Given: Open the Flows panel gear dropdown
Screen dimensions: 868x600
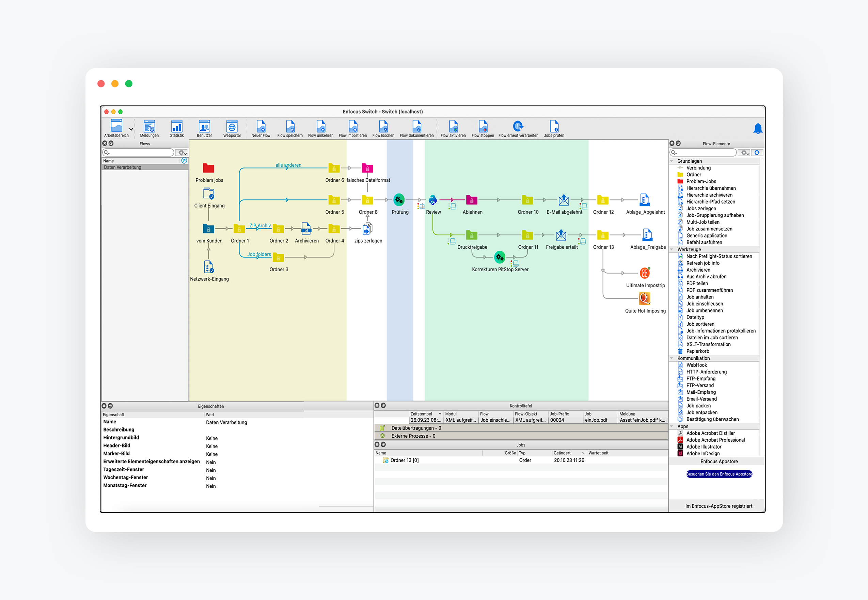Looking at the screenshot, I should 182,152.
